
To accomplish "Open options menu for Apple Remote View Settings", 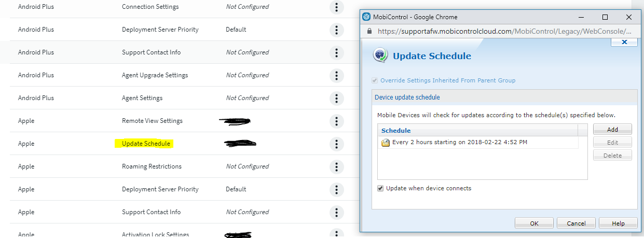I will pyautogui.click(x=336, y=121).
